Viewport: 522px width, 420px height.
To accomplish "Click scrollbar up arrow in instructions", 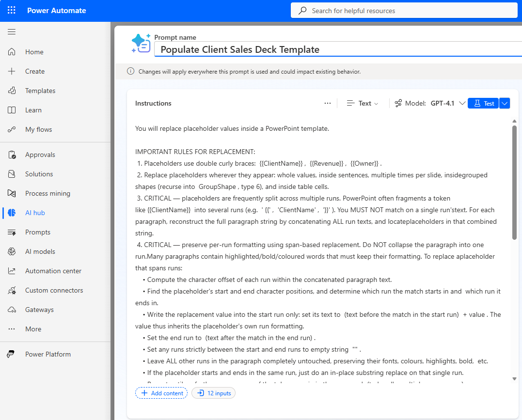I will 514,121.
